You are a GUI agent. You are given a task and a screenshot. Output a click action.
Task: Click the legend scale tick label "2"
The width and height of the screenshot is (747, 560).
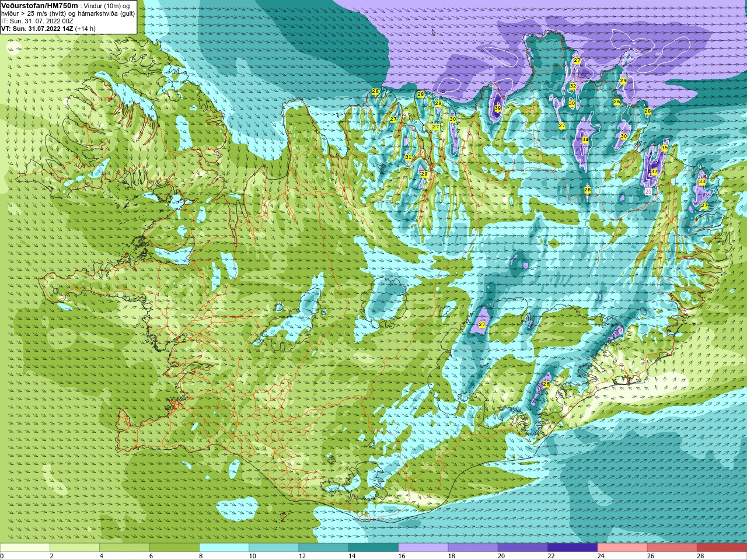(x=51, y=556)
